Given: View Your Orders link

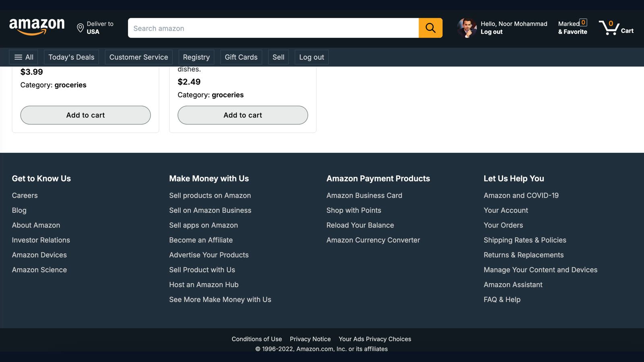Looking at the screenshot, I should click(503, 225).
